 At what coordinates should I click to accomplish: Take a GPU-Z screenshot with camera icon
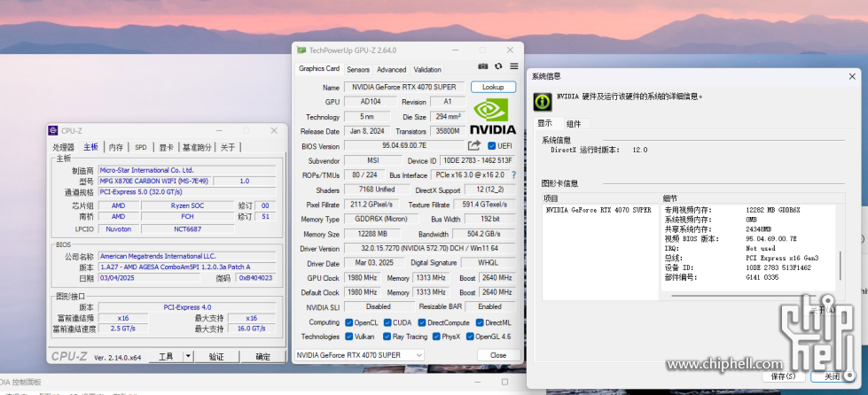(482, 66)
